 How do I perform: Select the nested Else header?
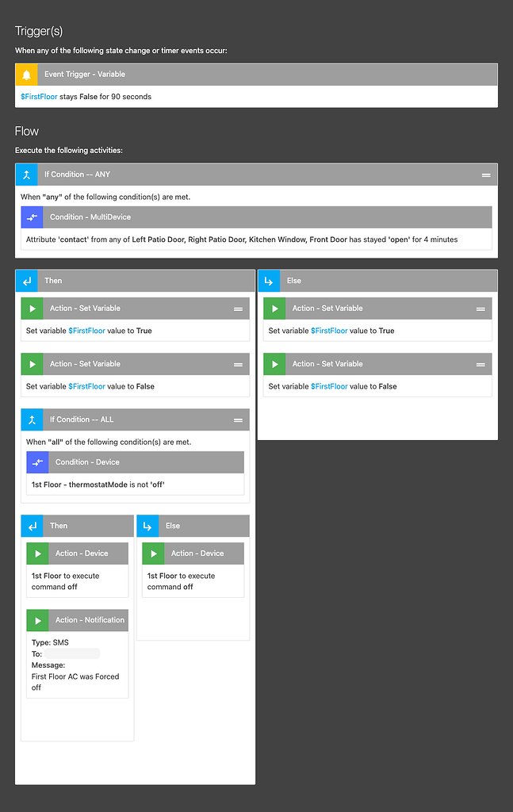pos(193,525)
